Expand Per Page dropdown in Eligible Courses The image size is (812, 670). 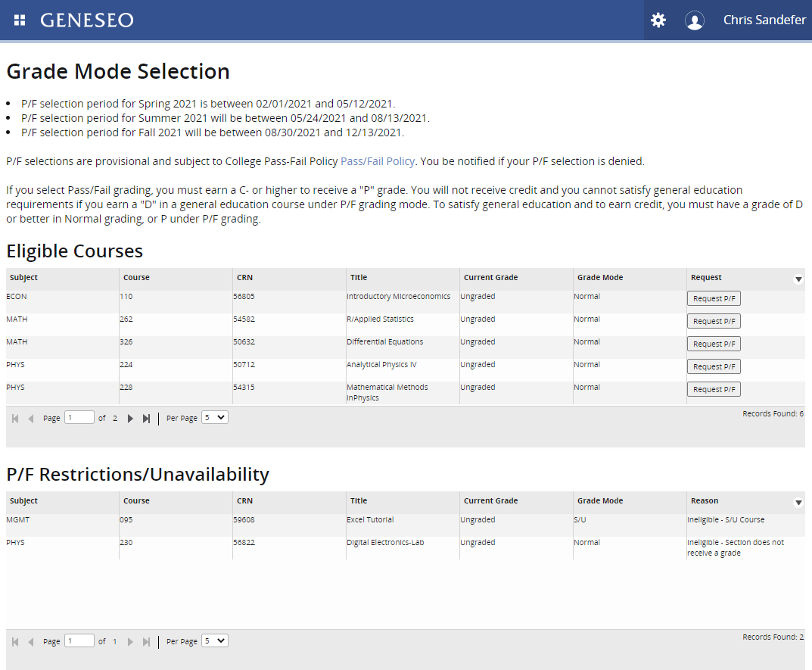pos(214,417)
